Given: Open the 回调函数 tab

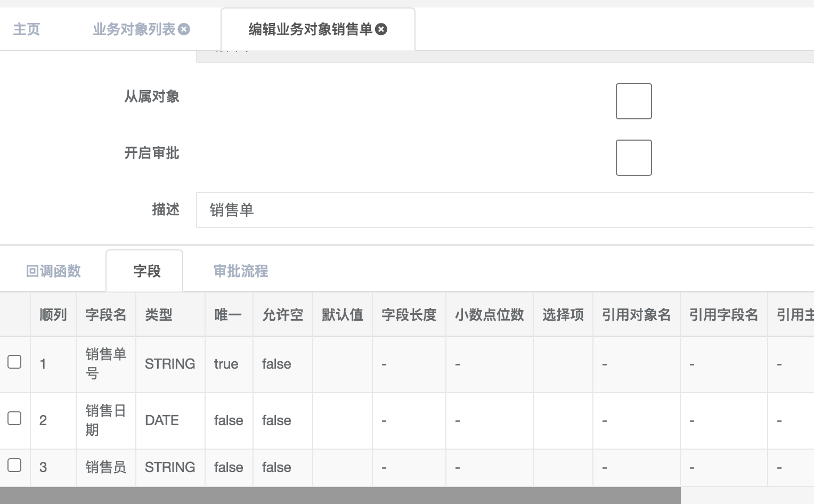Looking at the screenshot, I should point(53,271).
